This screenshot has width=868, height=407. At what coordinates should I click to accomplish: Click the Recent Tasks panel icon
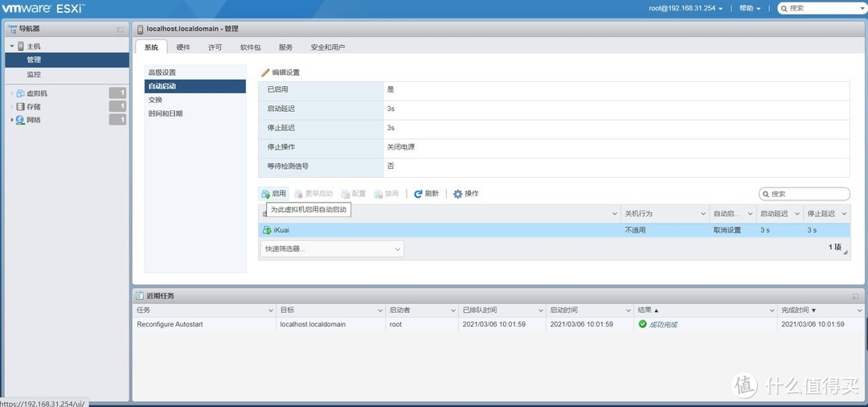[140, 296]
